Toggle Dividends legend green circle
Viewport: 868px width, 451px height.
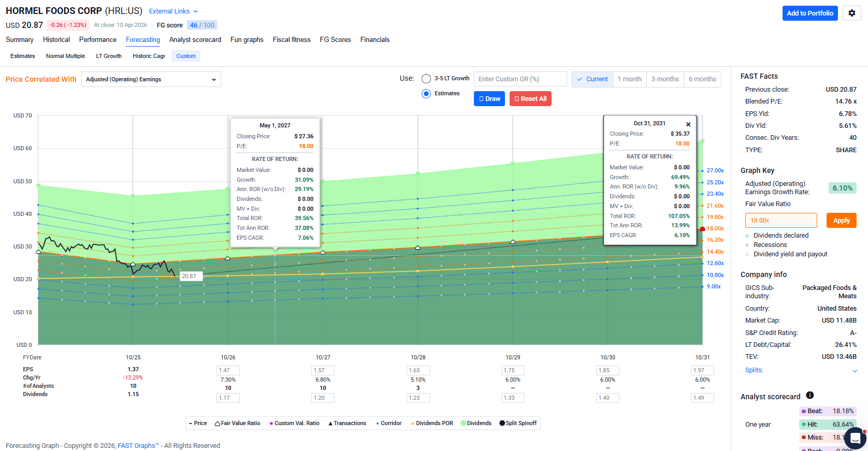point(464,423)
